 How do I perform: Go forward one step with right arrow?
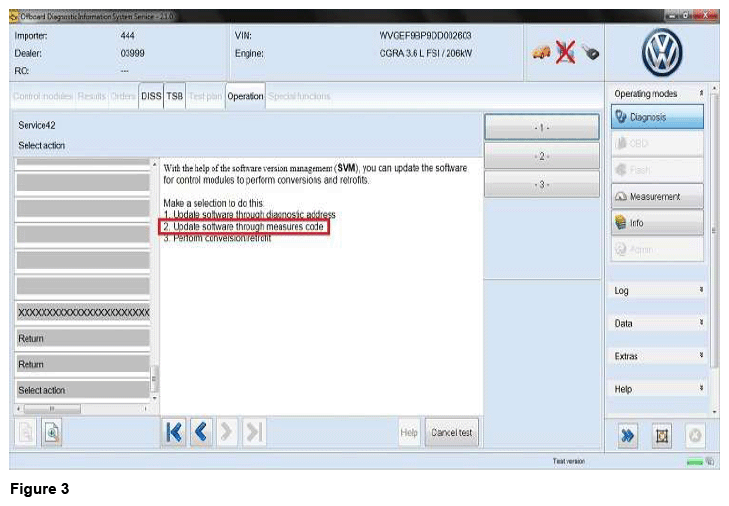[x=227, y=433]
